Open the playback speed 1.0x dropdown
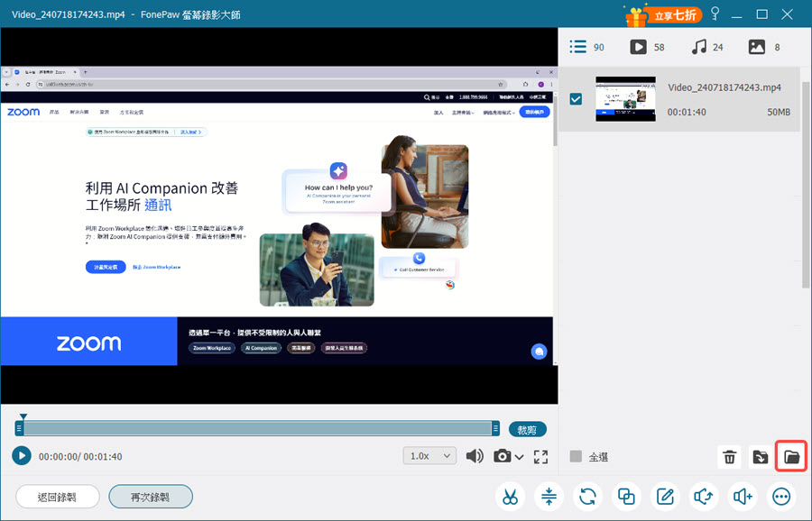The width and height of the screenshot is (812, 521). pos(429,456)
